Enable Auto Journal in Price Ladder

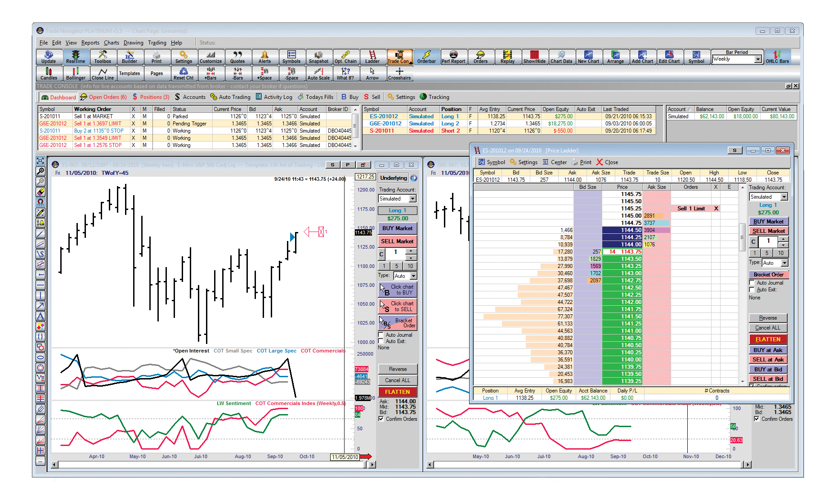point(752,283)
